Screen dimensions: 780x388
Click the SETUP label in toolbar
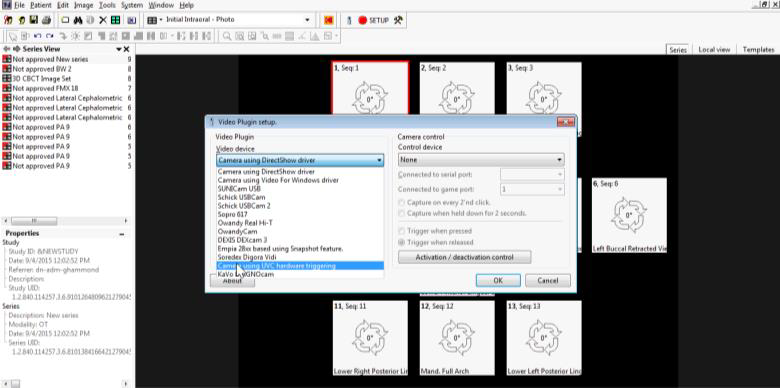pos(379,20)
